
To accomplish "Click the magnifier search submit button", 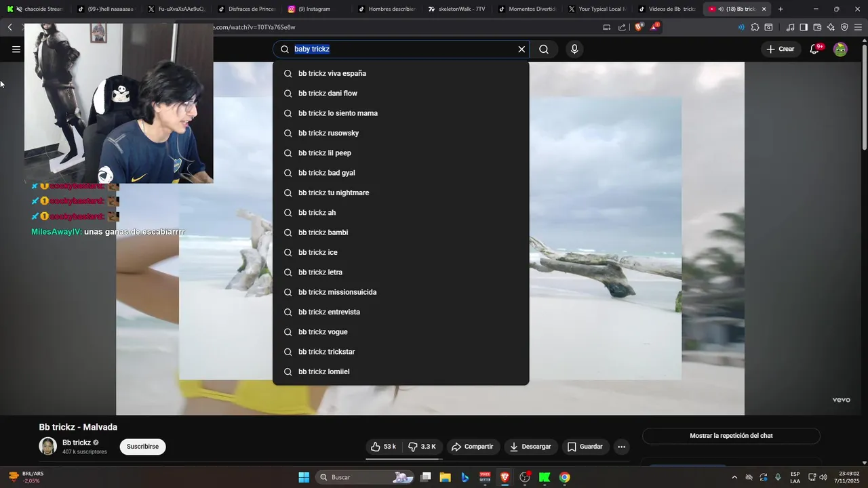I will point(544,49).
